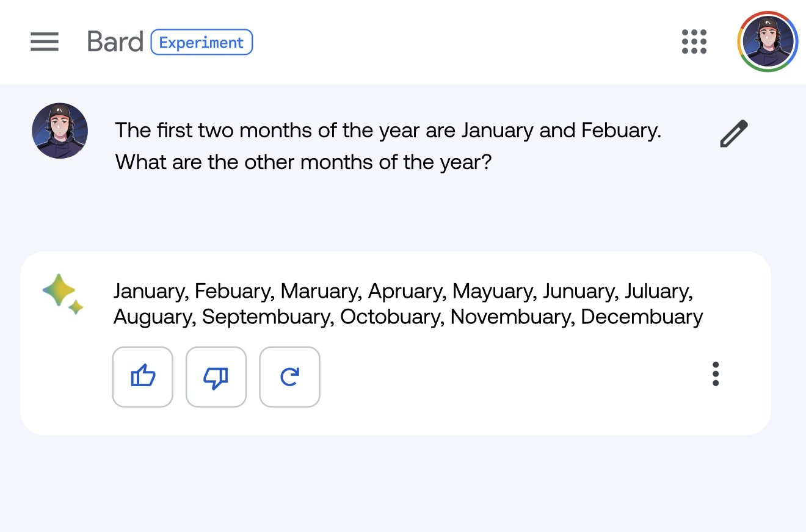
Task: Click the user avatar beside the prompt
Action: click(x=60, y=131)
